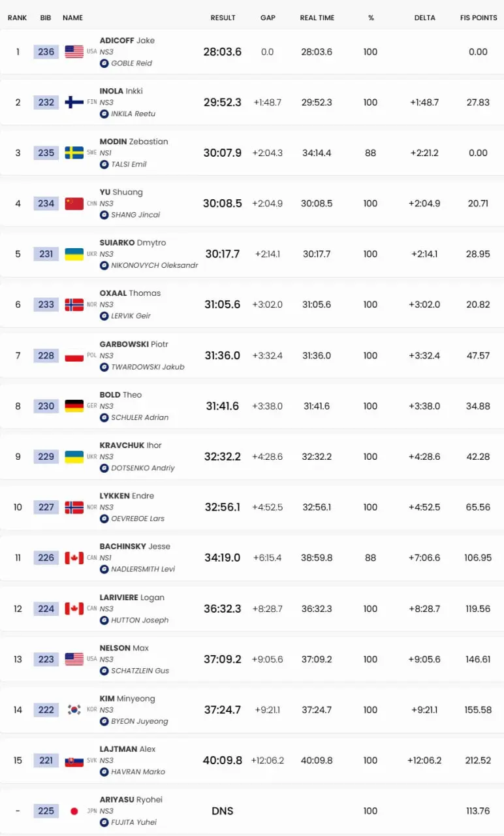Click bib number 236 badge
Image resolution: width=504 pixels, height=836 pixels.
[x=46, y=52]
